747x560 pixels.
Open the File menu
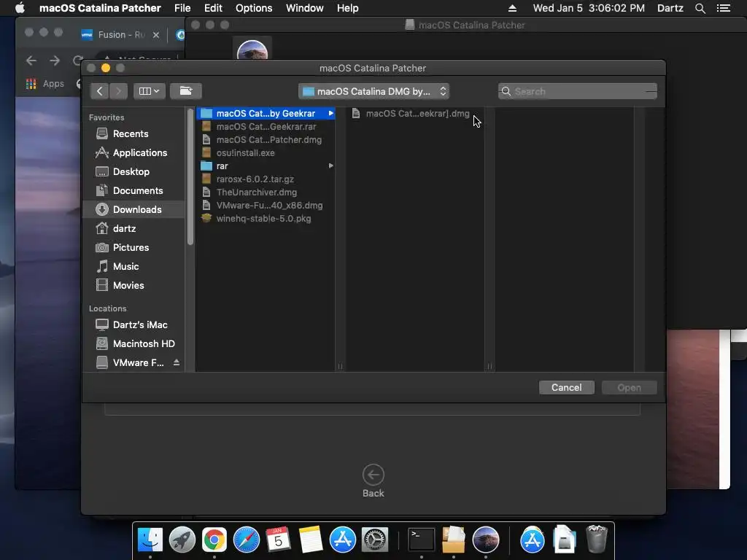coord(182,8)
